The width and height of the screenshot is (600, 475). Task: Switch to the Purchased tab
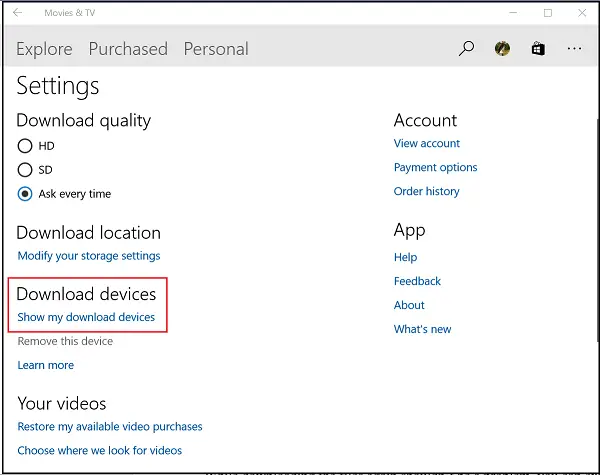click(128, 49)
